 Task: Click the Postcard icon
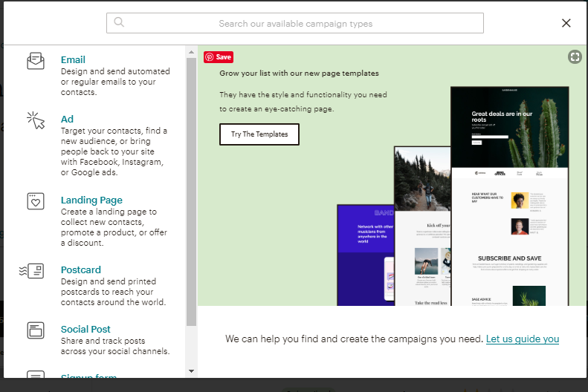click(x=31, y=271)
